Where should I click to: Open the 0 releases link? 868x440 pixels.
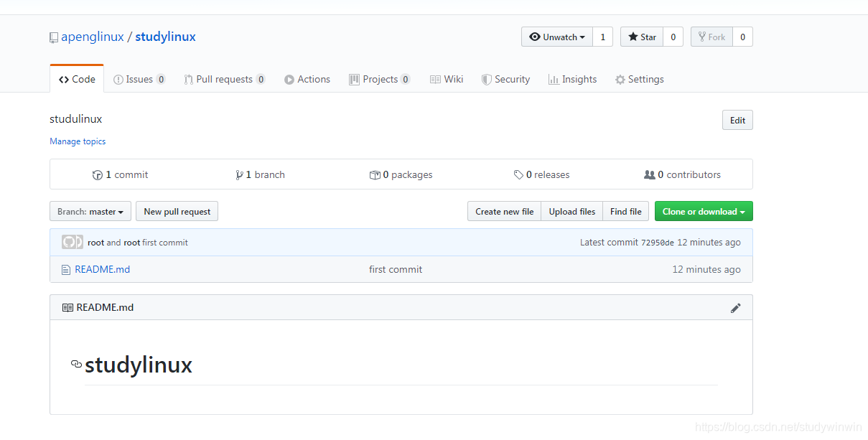coord(541,174)
